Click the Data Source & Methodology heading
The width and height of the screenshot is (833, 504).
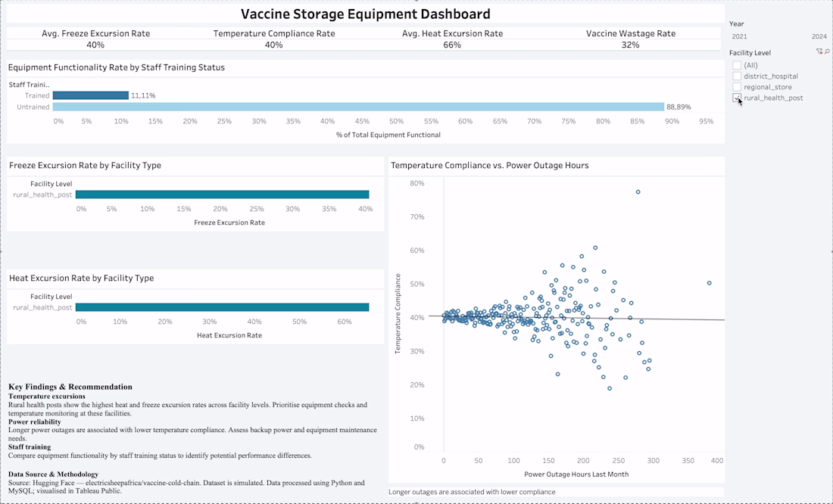tap(53, 474)
